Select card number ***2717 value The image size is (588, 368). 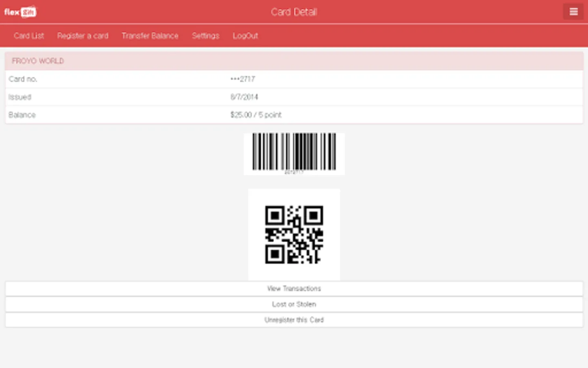[x=243, y=79]
